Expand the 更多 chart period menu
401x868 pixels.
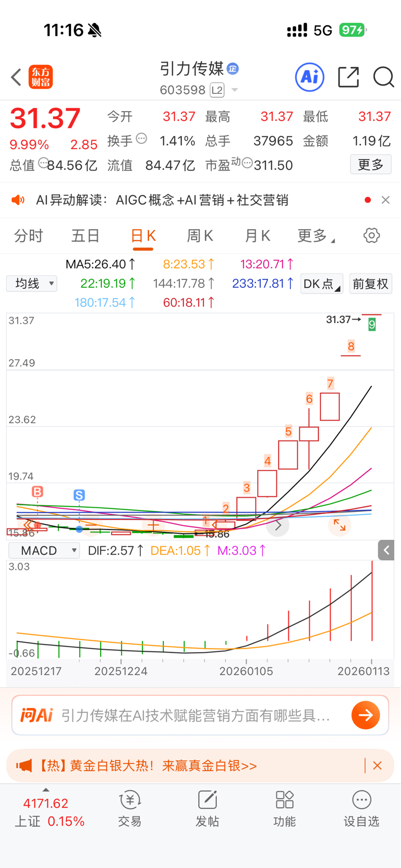coord(316,236)
